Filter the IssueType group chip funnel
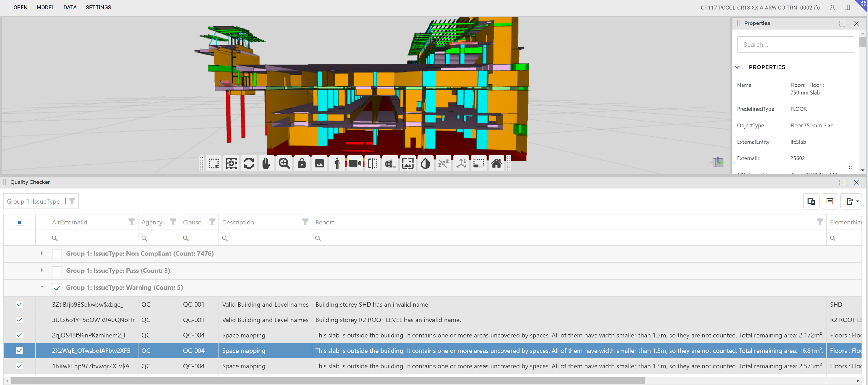868x385 pixels. click(x=72, y=201)
